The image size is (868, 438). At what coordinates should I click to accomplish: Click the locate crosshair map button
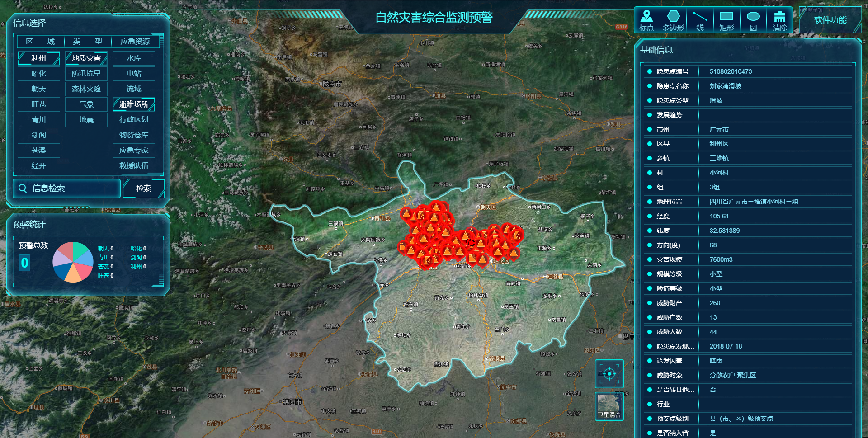pyautogui.click(x=609, y=374)
